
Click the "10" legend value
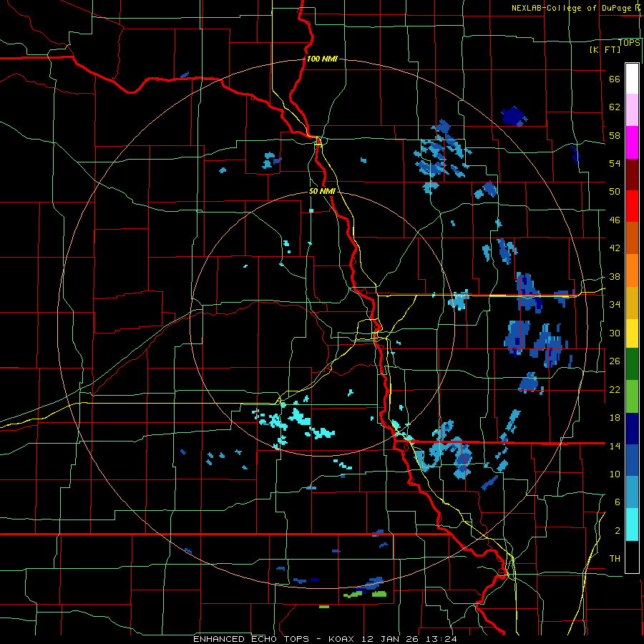[615, 474]
